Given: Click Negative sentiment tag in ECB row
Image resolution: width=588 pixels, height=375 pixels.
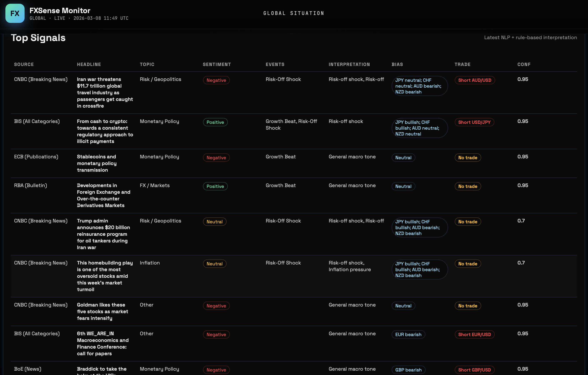Looking at the screenshot, I should (216, 158).
